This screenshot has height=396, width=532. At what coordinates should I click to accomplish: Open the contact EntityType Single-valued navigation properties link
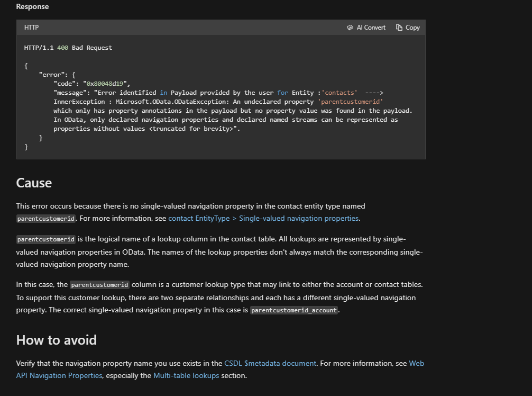263,218
